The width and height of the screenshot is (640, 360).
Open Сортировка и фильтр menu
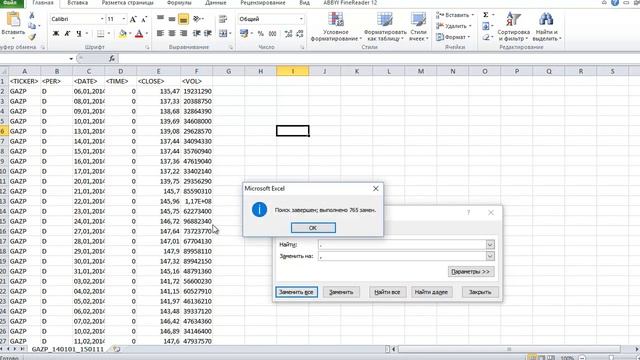coord(513,27)
